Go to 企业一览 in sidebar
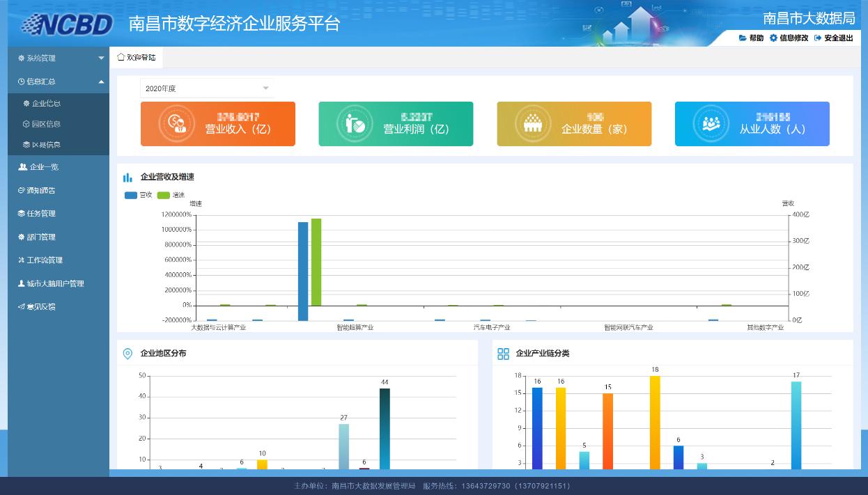The image size is (868, 495). [43, 167]
